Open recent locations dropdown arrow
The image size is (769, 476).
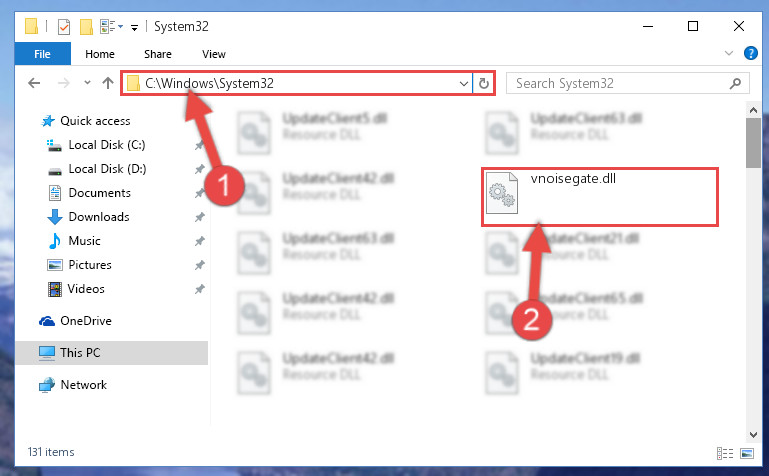(87, 82)
